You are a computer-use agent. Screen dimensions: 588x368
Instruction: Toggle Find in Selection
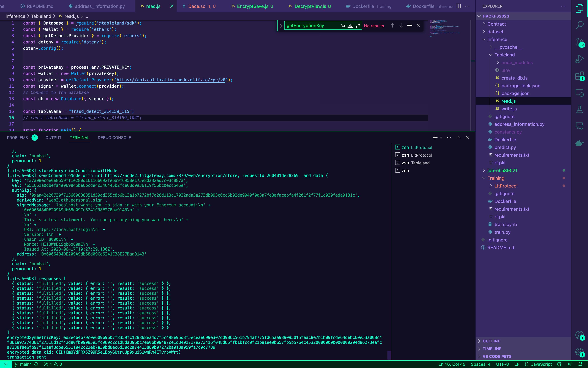pos(410,26)
